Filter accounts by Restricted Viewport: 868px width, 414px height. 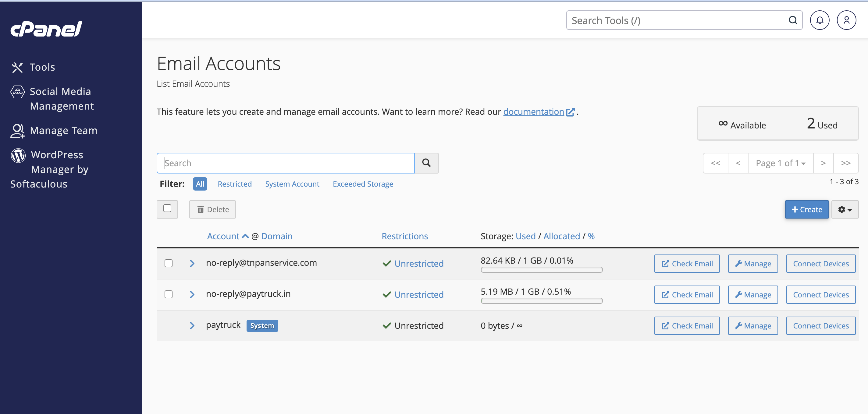coord(234,184)
